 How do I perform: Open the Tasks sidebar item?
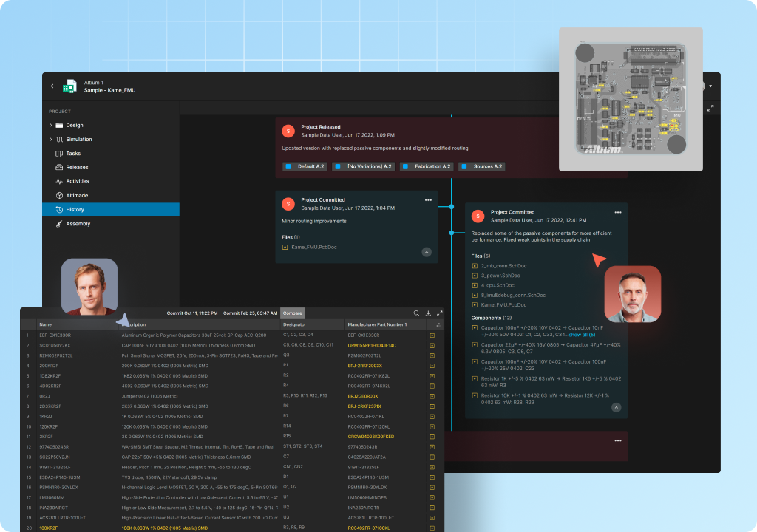tap(72, 154)
